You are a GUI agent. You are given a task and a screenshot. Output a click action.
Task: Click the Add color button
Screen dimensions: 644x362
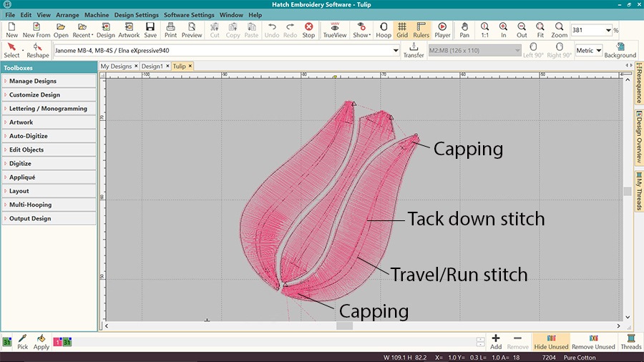pyautogui.click(x=496, y=341)
